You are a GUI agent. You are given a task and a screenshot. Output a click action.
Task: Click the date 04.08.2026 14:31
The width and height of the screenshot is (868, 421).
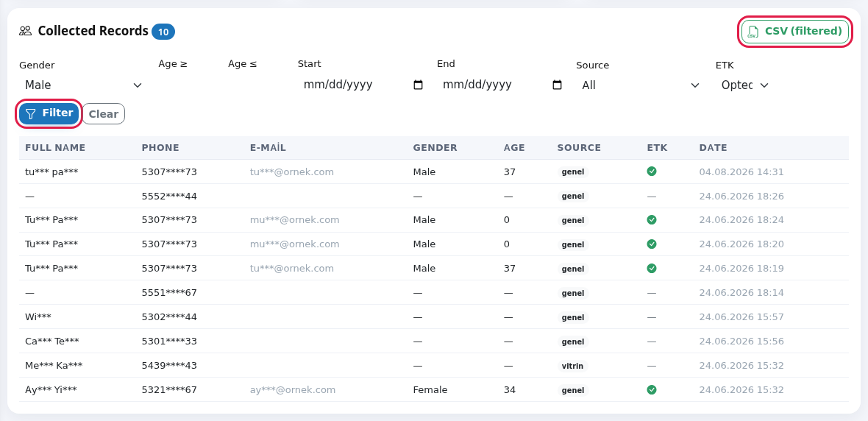(741, 171)
